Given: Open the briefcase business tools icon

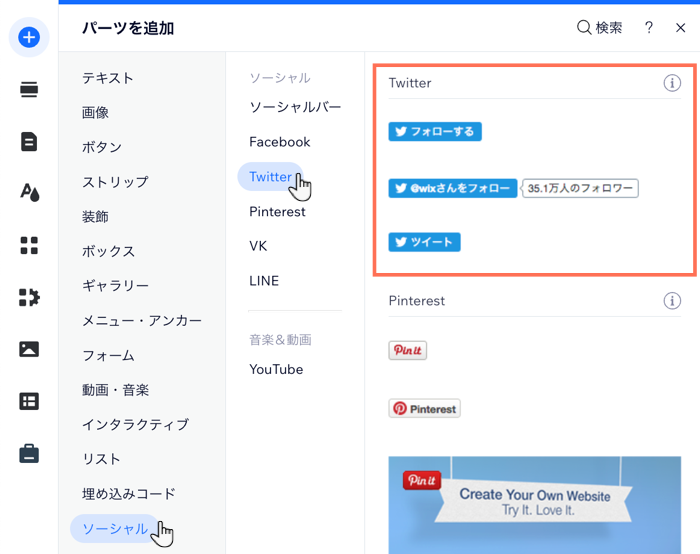Looking at the screenshot, I should (x=29, y=454).
